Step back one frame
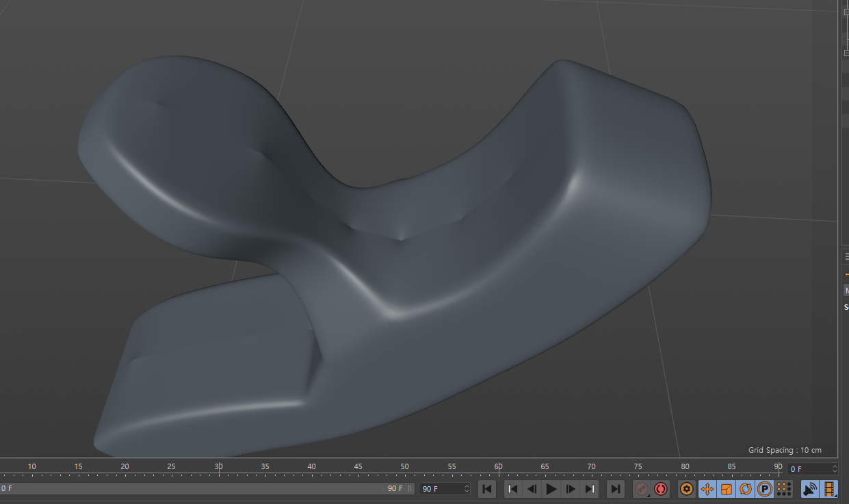The image size is (849, 504). (532, 489)
